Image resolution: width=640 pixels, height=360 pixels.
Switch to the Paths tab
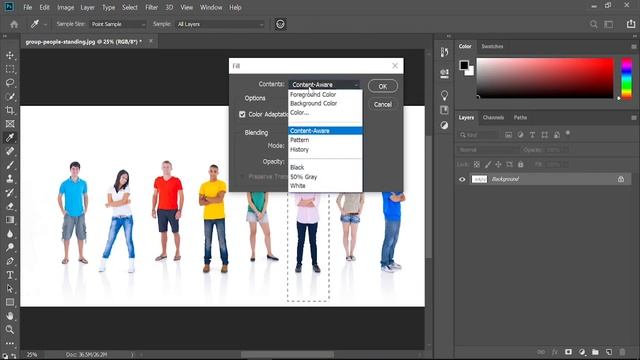(x=520, y=118)
